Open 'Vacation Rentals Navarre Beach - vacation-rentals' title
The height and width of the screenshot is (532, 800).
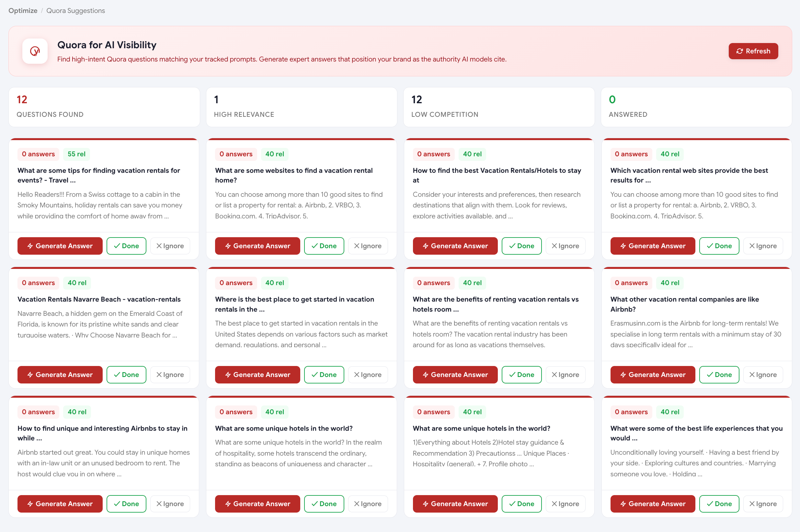(x=99, y=299)
